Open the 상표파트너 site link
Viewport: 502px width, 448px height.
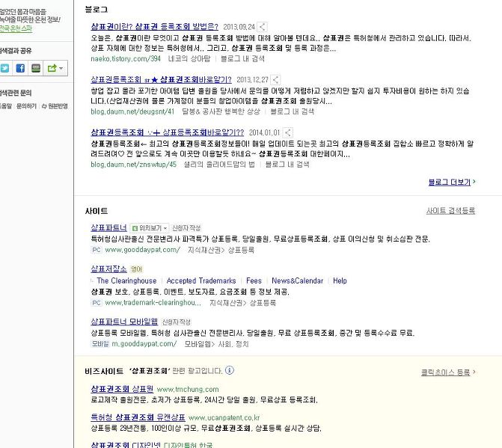[108, 228]
